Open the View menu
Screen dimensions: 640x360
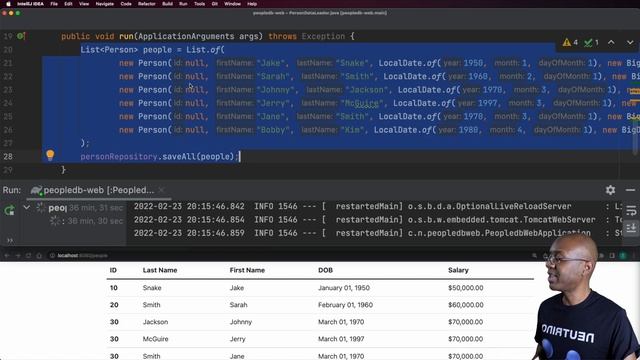84,4
